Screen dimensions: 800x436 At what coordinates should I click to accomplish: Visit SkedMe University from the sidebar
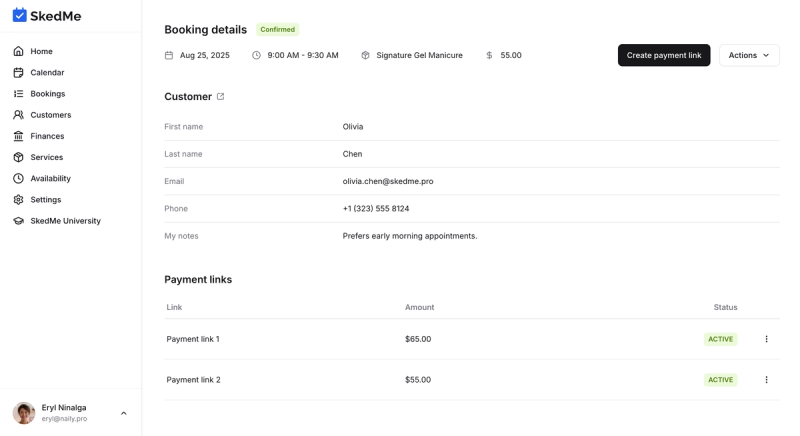(66, 221)
